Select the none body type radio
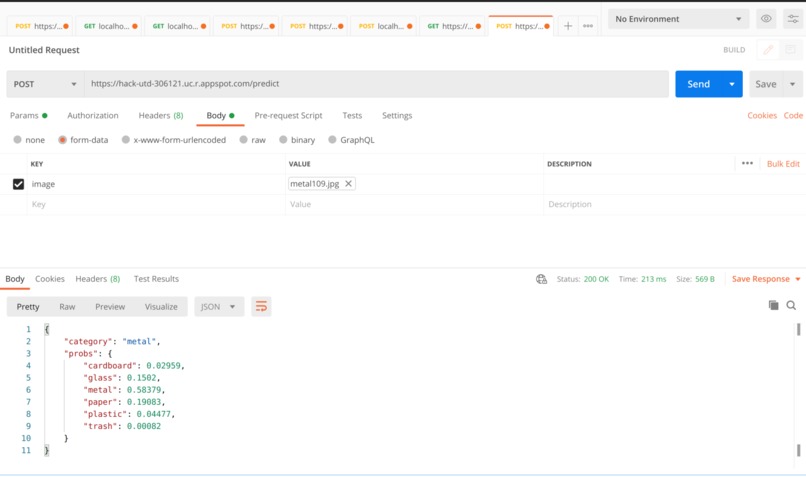This screenshot has height=478, width=806. pyautogui.click(x=17, y=140)
